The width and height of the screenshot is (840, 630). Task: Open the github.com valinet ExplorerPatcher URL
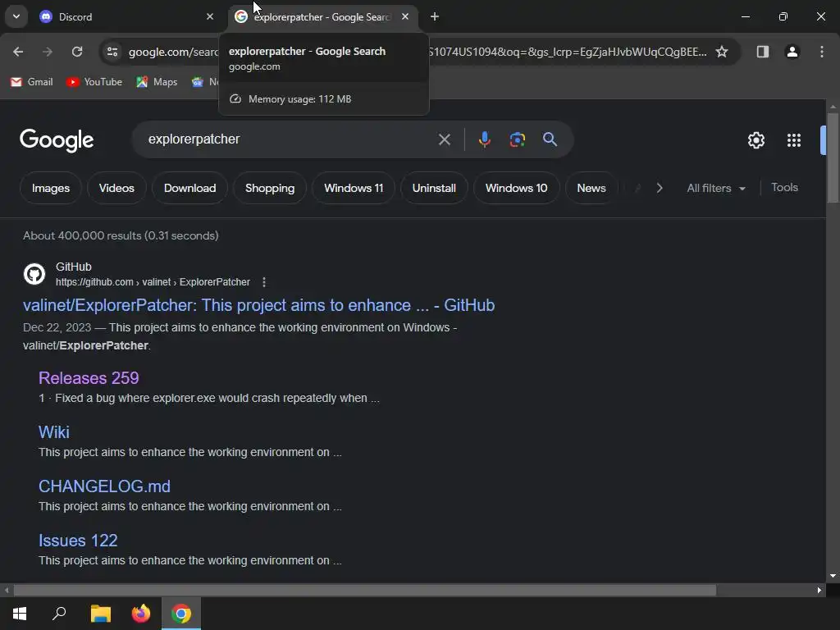pyautogui.click(x=153, y=282)
